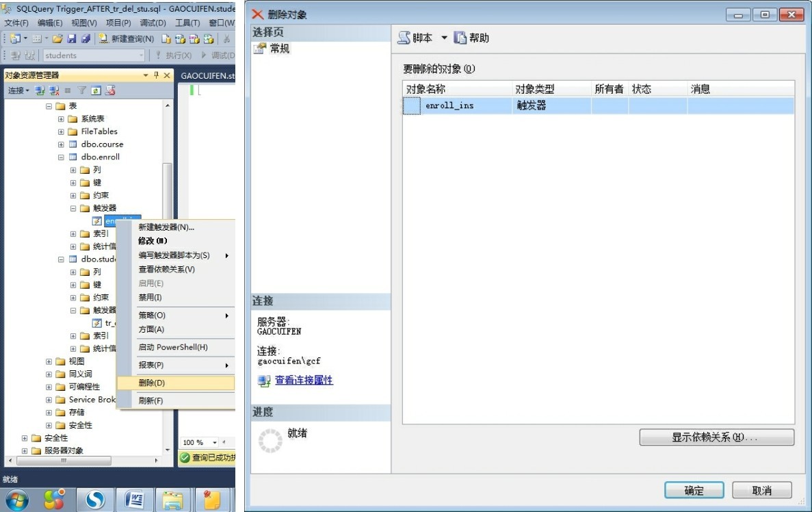Choose 修改(M) in the context menu
812x512 pixels.
[x=176, y=240]
